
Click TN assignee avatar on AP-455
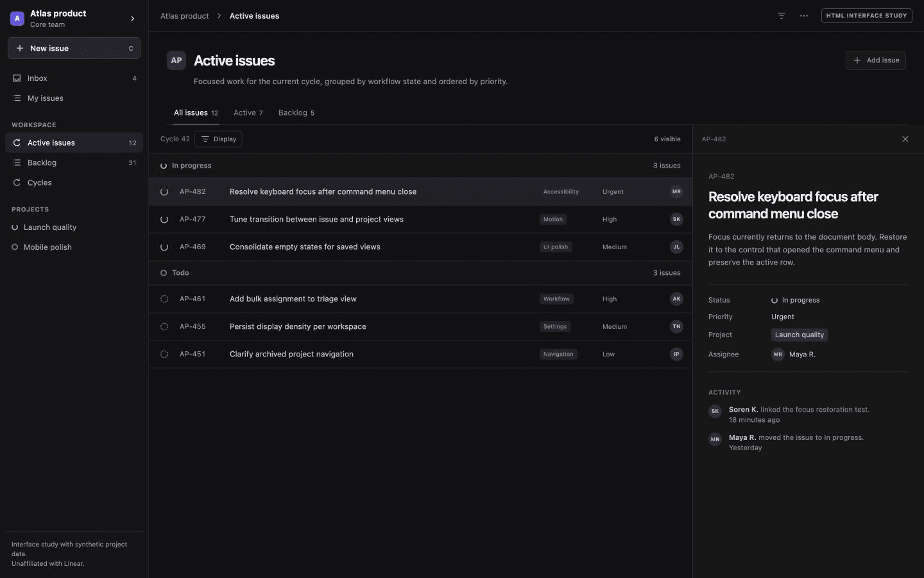(676, 327)
